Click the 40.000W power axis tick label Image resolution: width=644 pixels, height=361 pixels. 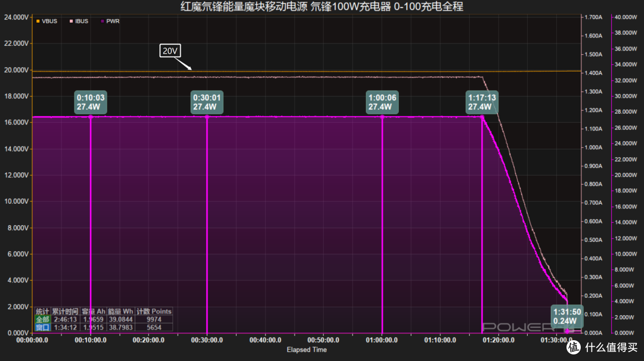pyautogui.click(x=626, y=17)
